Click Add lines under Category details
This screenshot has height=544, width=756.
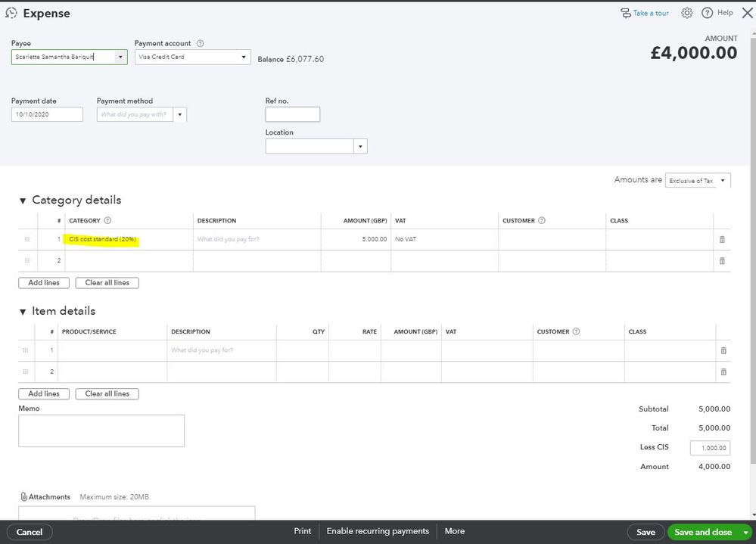(44, 283)
